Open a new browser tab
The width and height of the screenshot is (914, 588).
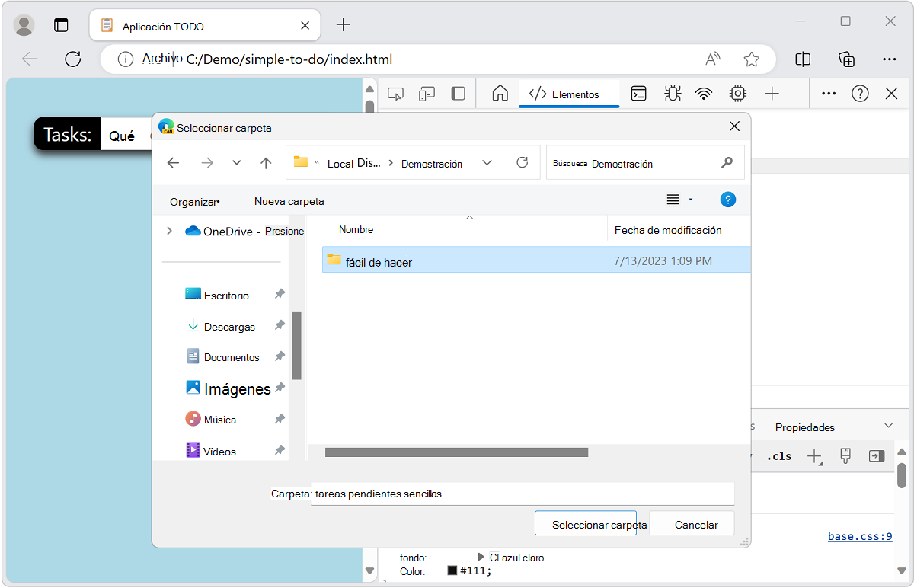coord(344,25)
